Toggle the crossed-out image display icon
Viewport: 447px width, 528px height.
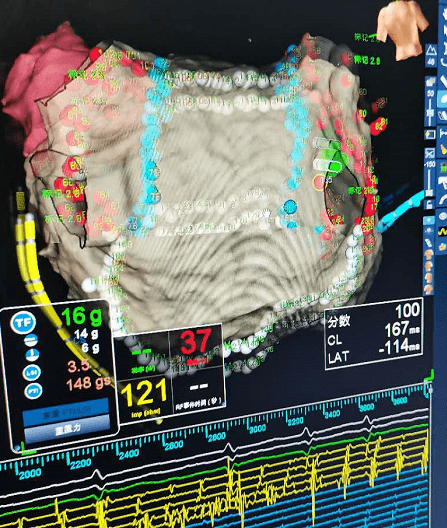(x=430, y=154)
